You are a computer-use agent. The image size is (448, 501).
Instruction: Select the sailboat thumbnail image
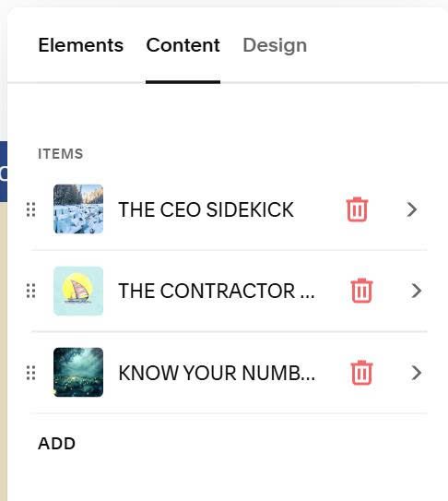(x=78, y=291)
